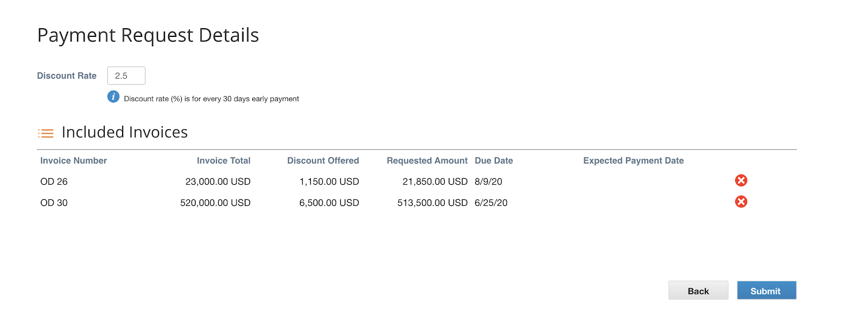
Task: Submit the payment request
Action: click(766, 291)
